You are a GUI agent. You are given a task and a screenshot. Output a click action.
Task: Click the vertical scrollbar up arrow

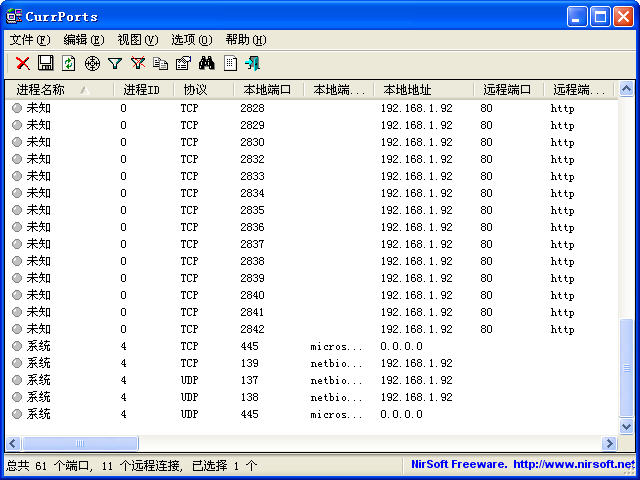[627, 88]
